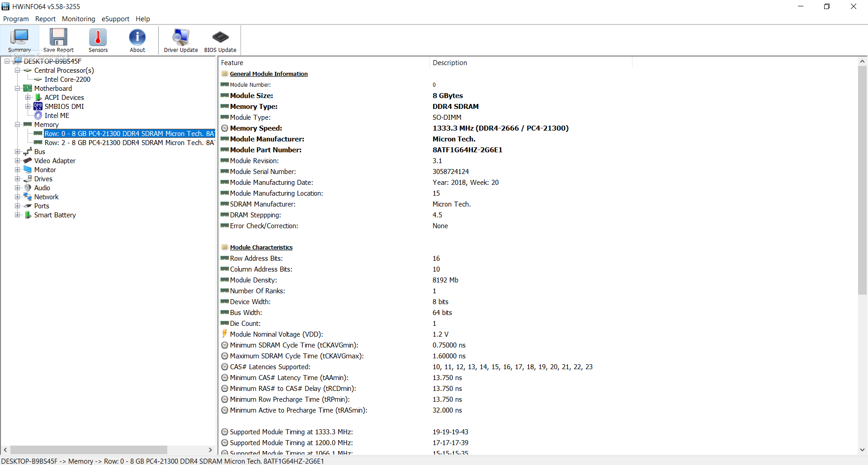This screenshot has height=465, width=868.
Task: Launch Driver Update tool
Action: point(181,40)
